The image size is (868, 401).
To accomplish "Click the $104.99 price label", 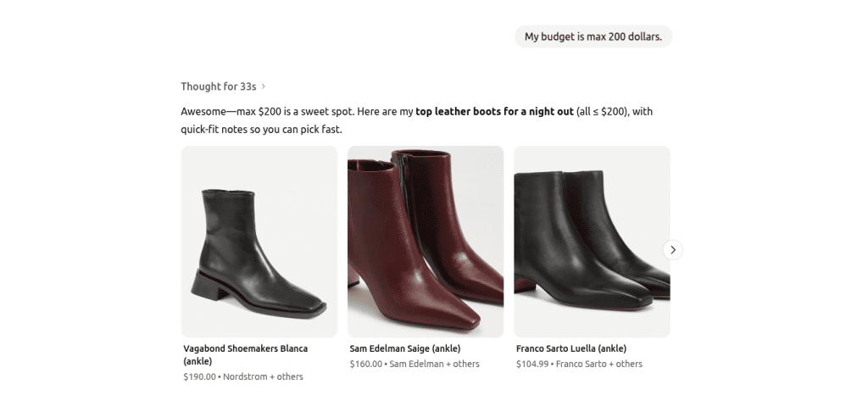I will 531,365.
